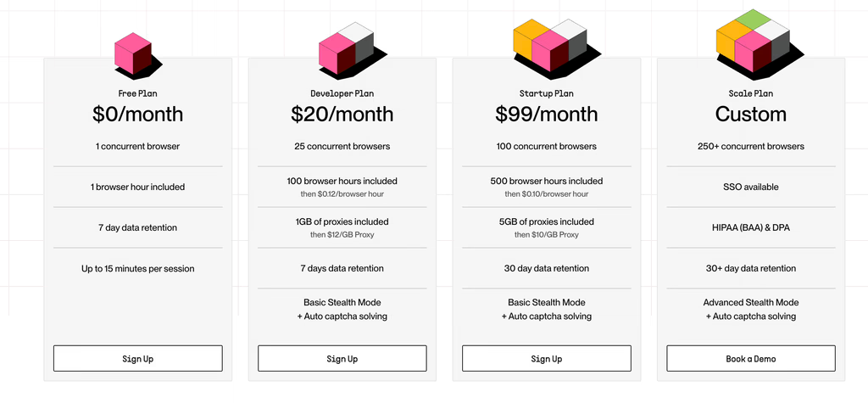
Task: Click 500 browser hours included text
Action: (x=547, y=181)
